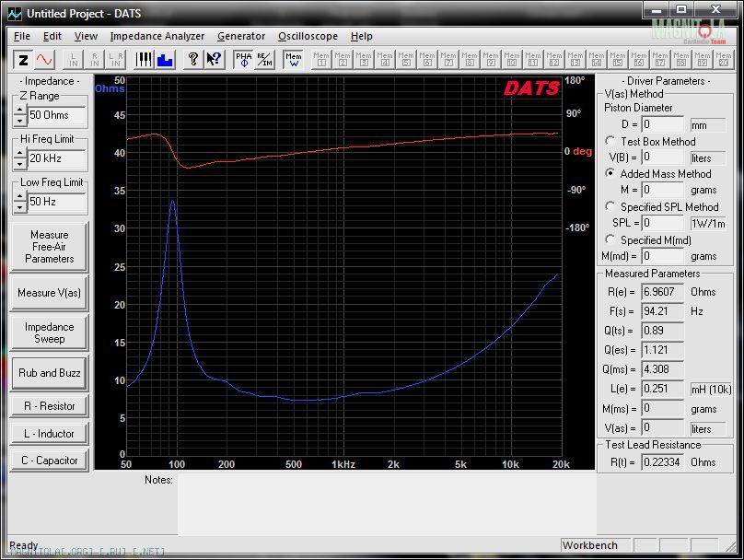Open the Edit menu
This screenshot has height=560, width=744.
click(52, 36)
